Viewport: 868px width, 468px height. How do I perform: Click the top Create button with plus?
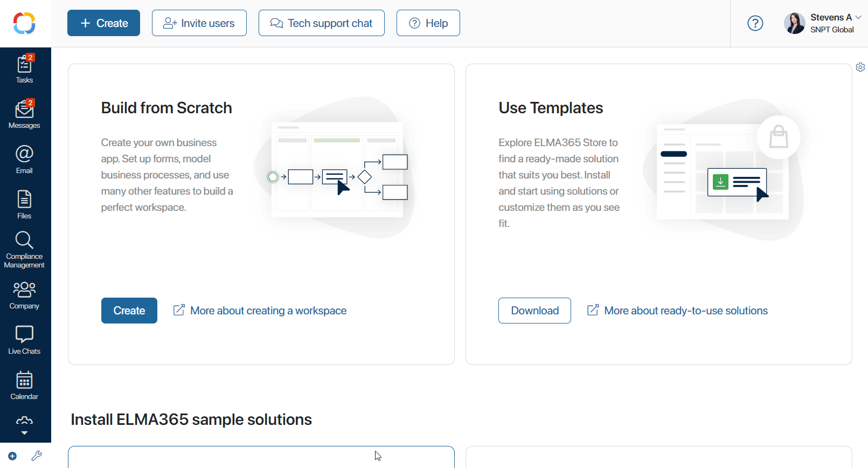103,23
